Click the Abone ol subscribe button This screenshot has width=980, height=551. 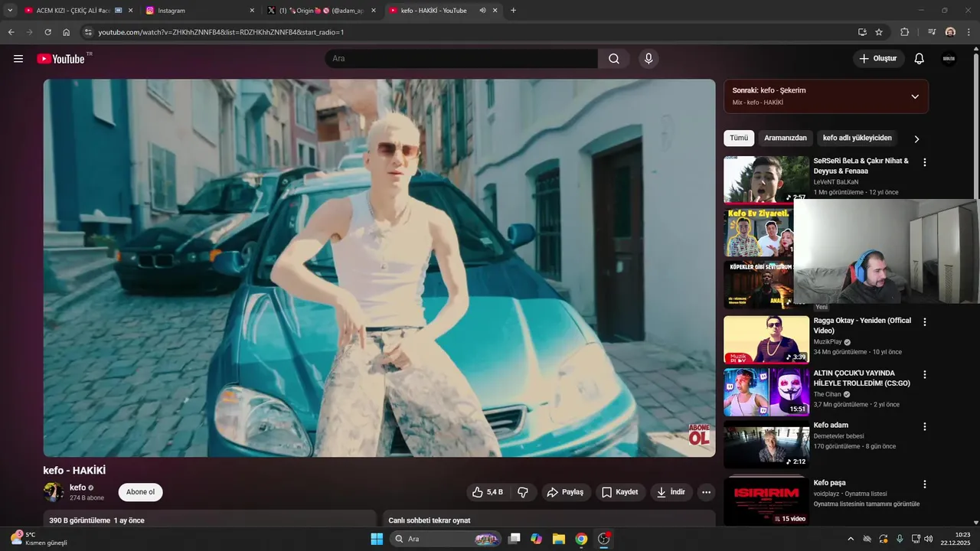(140, 492)
